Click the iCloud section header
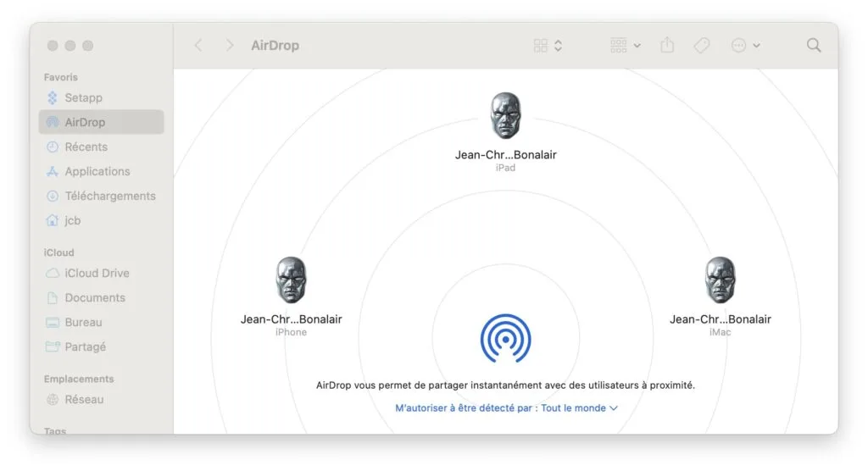 (58, 252)
